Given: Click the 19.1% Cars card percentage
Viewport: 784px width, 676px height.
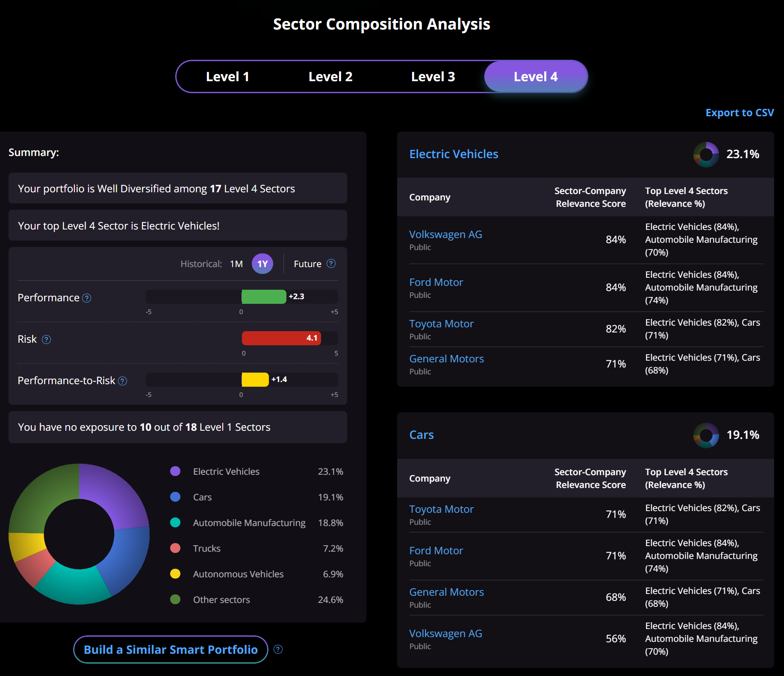Looking at the screenshot, I should tap(743, 435).
